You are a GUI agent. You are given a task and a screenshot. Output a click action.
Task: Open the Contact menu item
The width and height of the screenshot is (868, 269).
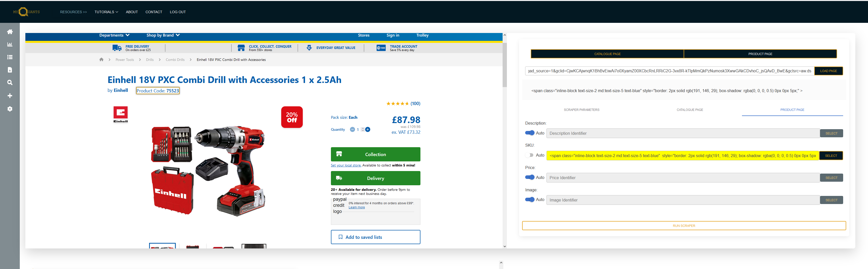[x=154, y=12]
